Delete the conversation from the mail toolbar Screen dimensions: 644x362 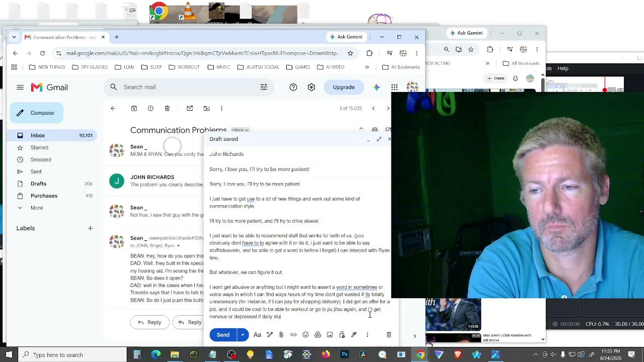pos(167,108)
